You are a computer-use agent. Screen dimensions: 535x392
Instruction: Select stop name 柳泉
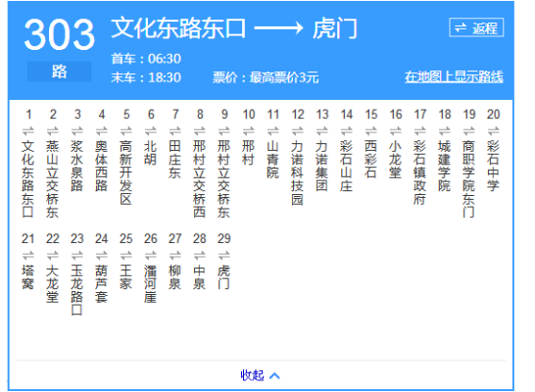[x=174, y=277]
